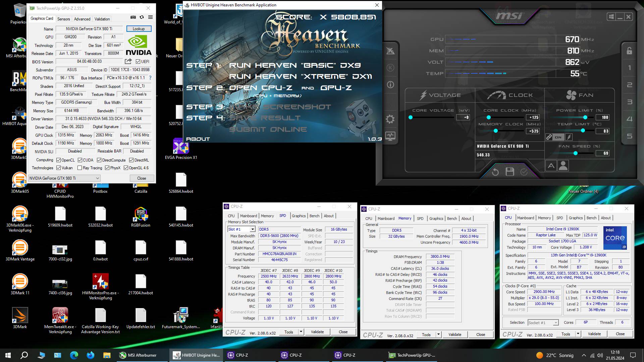
Task: Open EVGA Precision X1 desktop icon
Action: [x=181, y=146]
